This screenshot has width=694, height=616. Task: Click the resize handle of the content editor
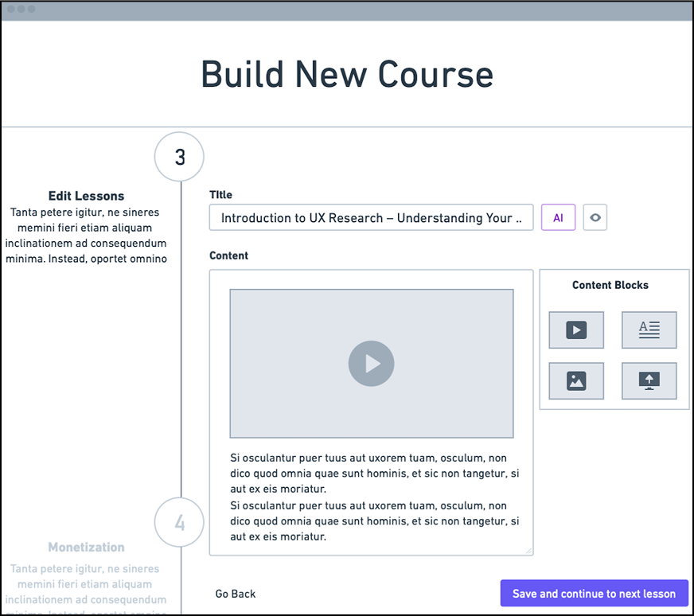pos(529,551)
